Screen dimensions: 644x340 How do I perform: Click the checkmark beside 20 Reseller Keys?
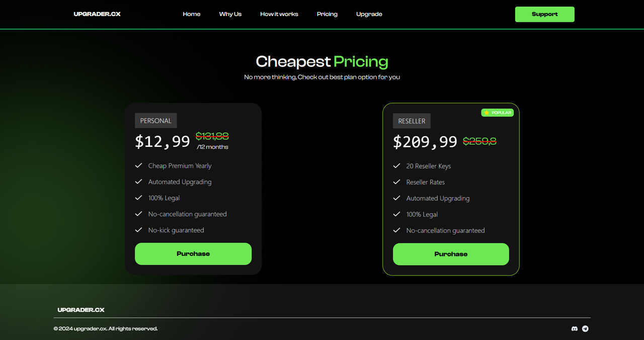(x=396, y=166)
